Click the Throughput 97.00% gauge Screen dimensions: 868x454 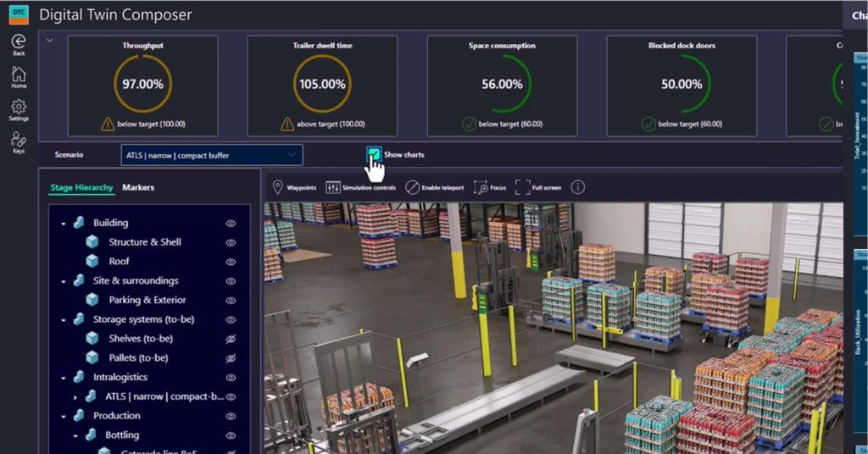(x=142, y=84)
